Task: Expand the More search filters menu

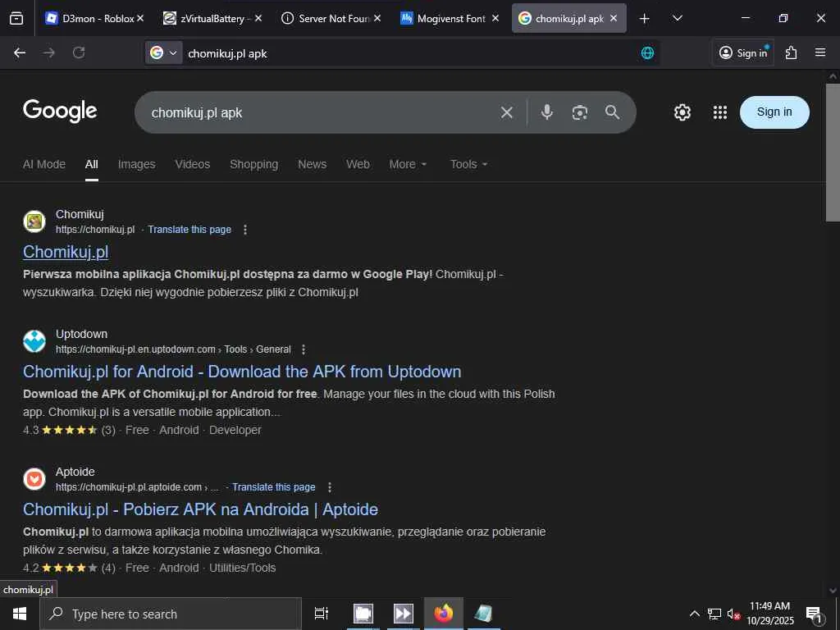Action: 408,164
